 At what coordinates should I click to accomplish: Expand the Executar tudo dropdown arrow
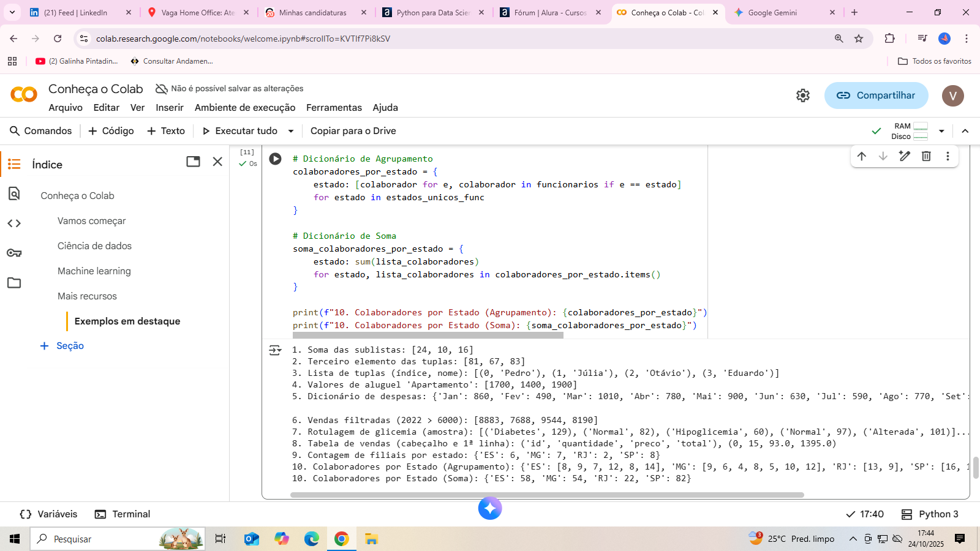[291, 131]
